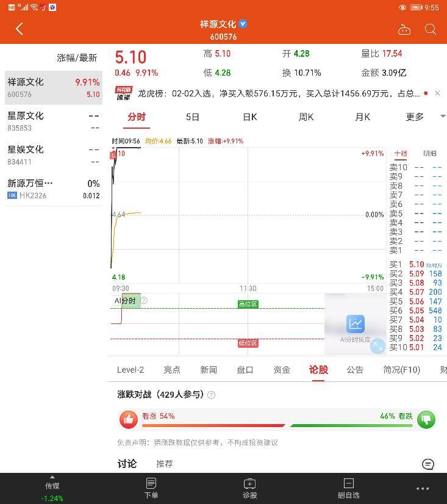Tap the 涨幅/最新 column header
Viewport: 447px width, 504px height.
77,58
